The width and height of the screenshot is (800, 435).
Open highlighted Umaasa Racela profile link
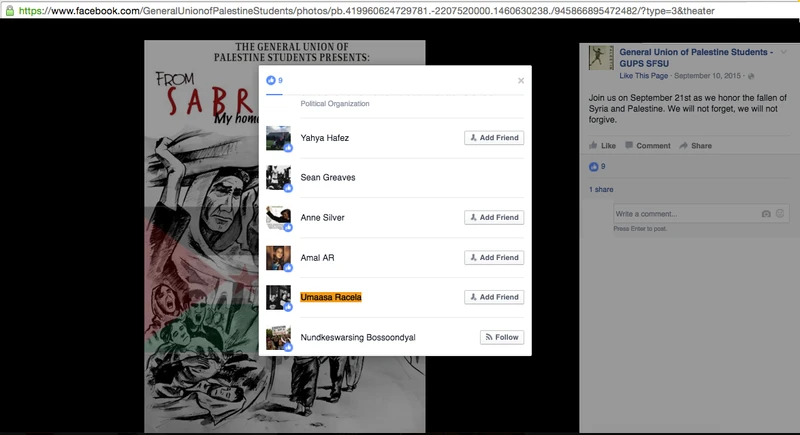[x=331, y=297]
